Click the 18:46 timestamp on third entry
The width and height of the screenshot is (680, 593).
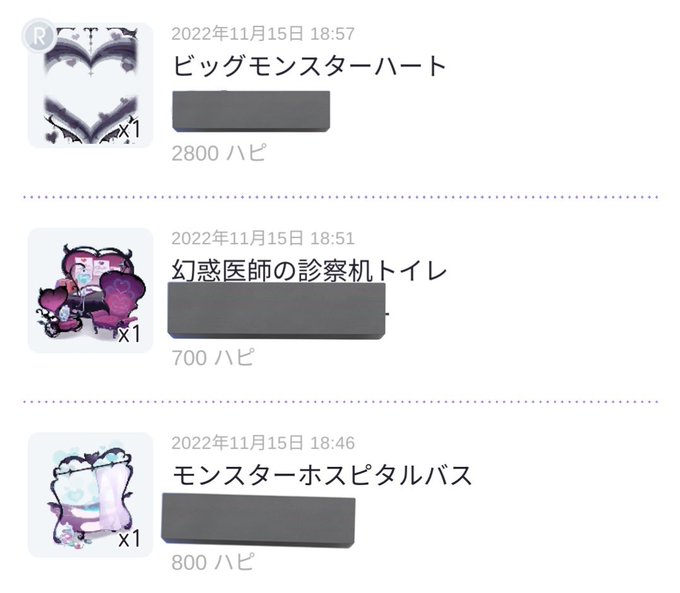pos(332,443)
